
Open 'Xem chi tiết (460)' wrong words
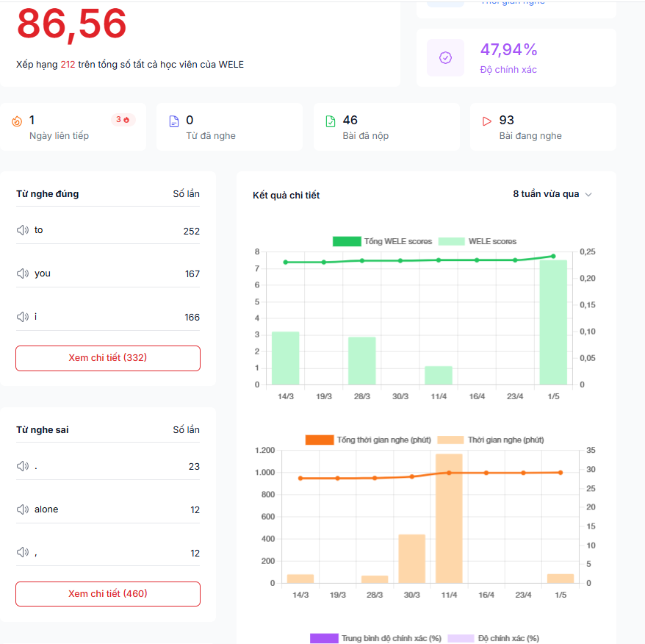coord(108,594)
